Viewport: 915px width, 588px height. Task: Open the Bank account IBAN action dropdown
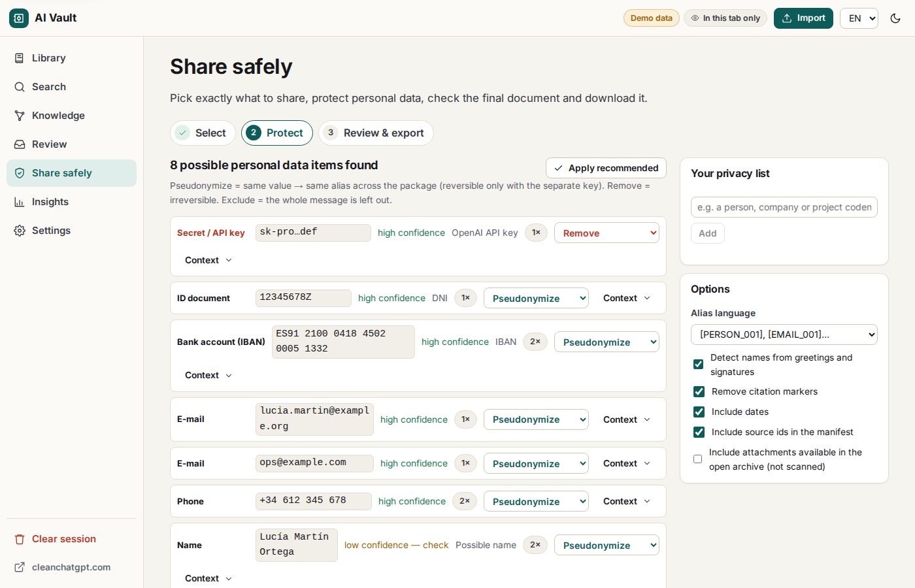(x=607, y=342)
